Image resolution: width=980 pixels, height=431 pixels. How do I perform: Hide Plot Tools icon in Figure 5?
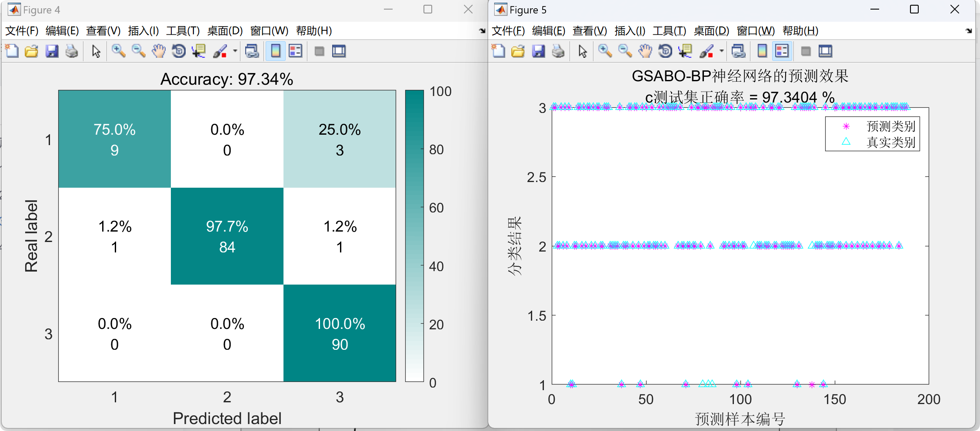tap(806, 51)
